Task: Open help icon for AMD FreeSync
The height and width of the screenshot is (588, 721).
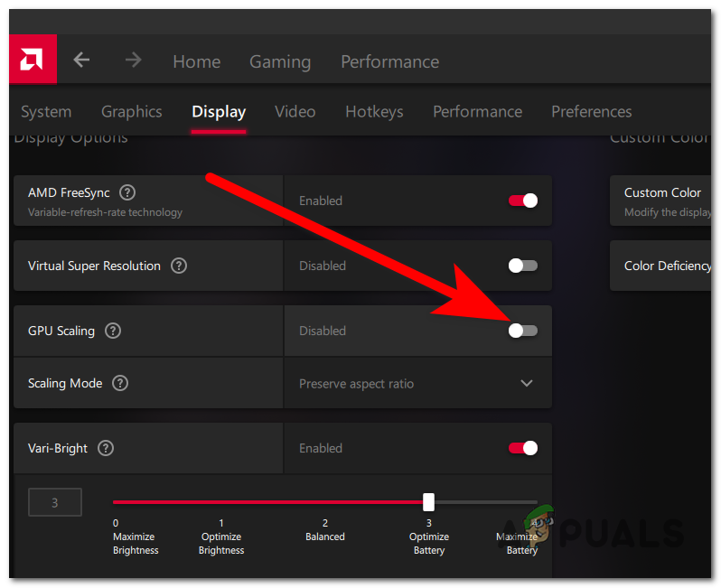Action: 127,192
